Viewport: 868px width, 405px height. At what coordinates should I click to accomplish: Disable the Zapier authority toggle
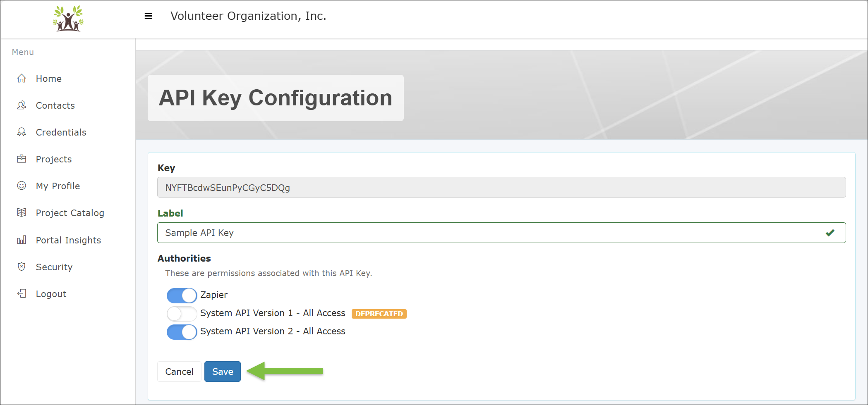pos(182,295)
